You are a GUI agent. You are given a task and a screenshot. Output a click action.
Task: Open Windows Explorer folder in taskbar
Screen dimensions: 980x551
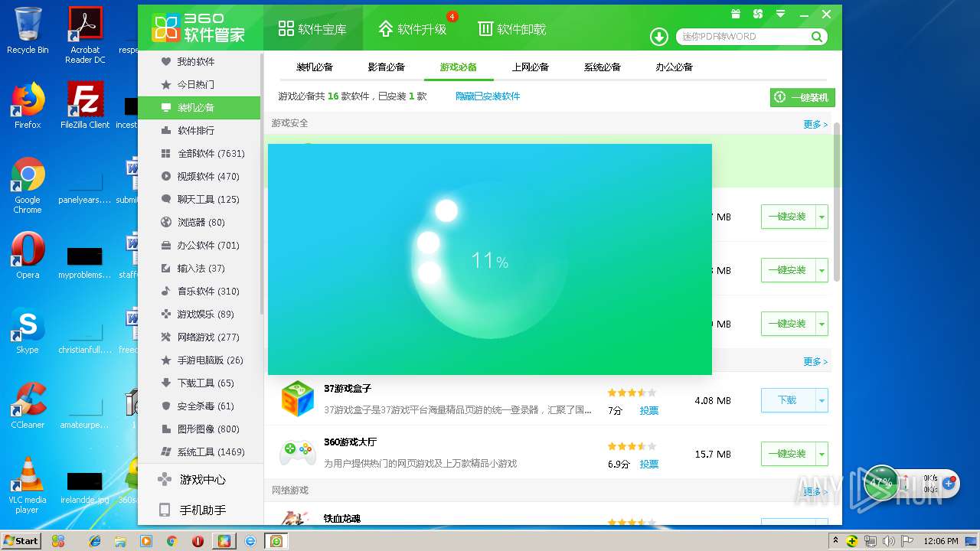[x=120, y=541]
